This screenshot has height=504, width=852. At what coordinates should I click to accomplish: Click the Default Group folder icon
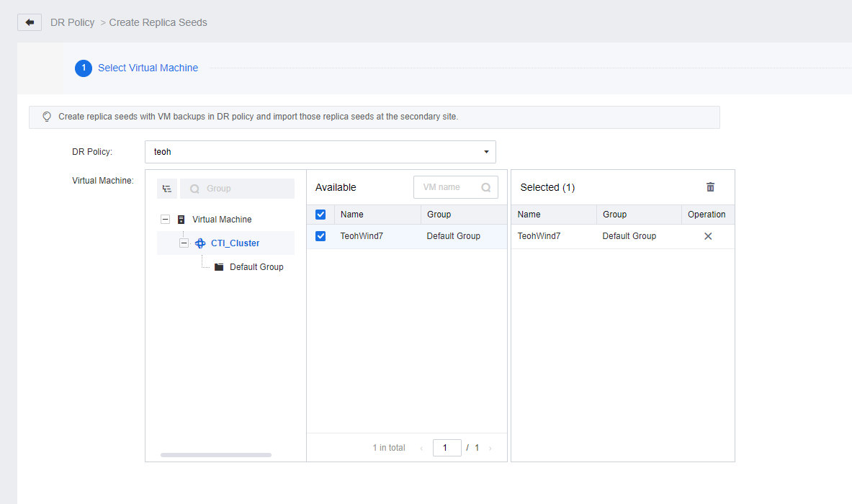coord(219,267)
